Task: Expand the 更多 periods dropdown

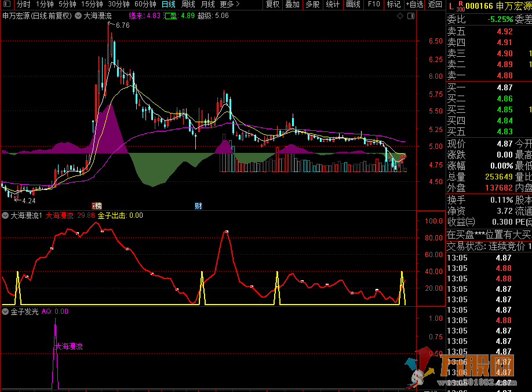Action: (x=229, y=5)
